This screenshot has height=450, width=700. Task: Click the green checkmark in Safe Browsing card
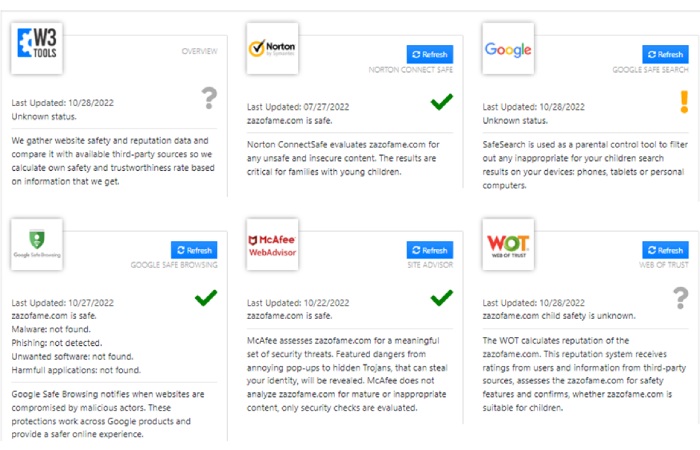pyautogui.click(x=206, y=298)
